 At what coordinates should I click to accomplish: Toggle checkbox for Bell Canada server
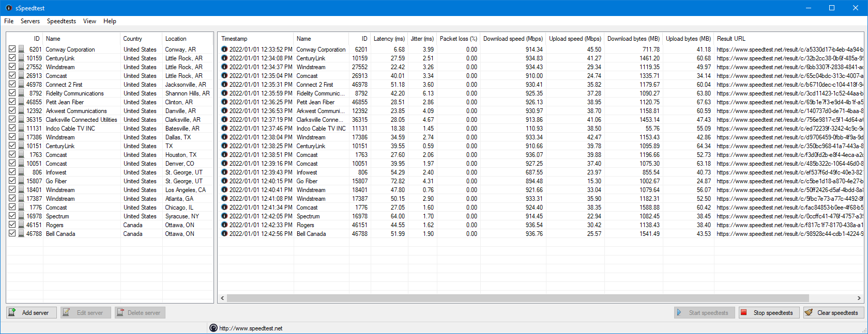coord(12,234)
